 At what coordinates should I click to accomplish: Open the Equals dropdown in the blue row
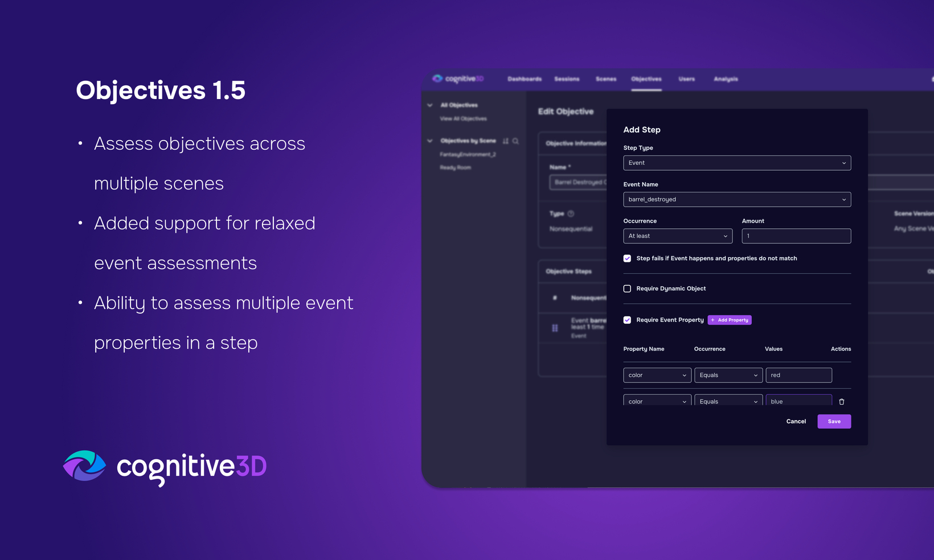coord(728,400)
